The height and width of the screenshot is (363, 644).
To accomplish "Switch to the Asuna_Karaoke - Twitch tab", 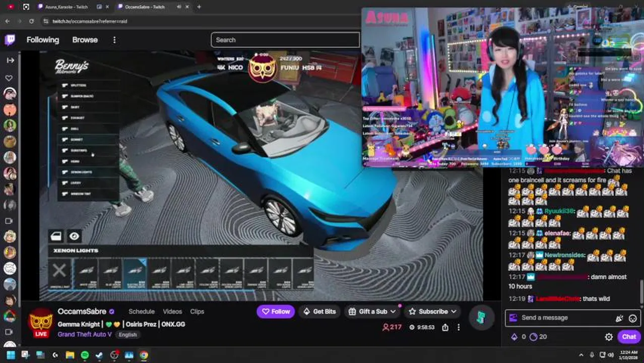I will pos(66,7).
